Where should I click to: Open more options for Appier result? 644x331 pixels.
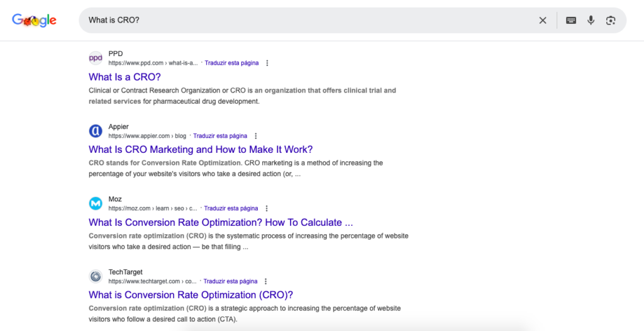tap(256, 136)
